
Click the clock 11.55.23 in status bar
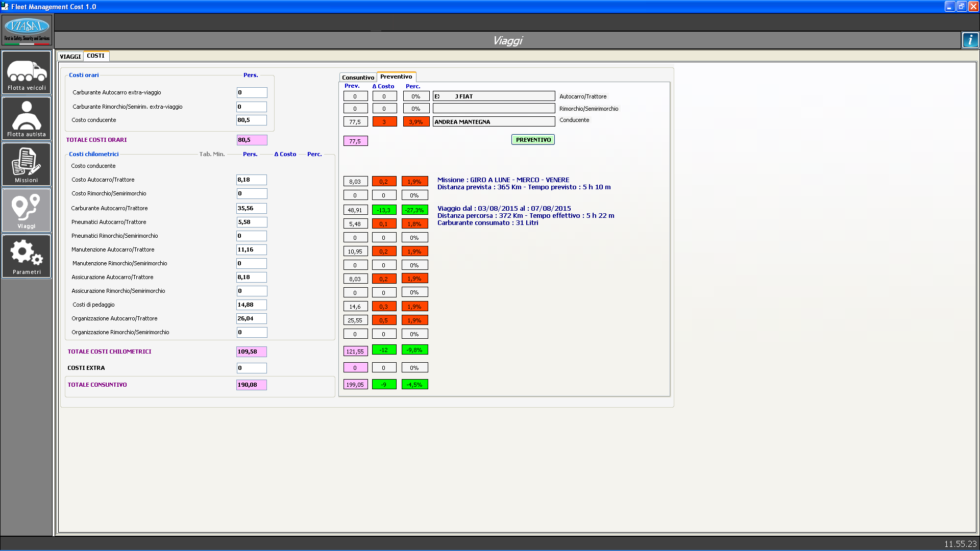(960, 544)
